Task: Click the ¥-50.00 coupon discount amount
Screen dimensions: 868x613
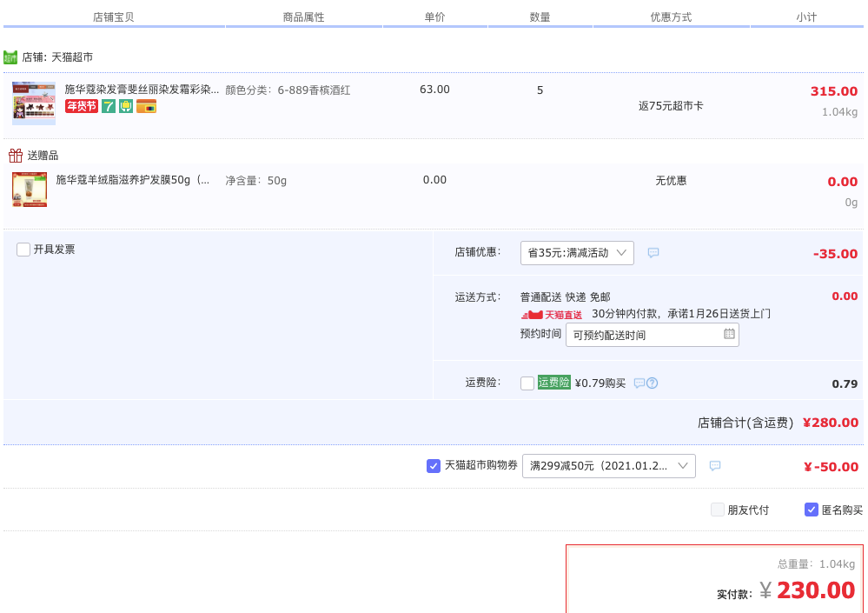Action: [831, 467]
